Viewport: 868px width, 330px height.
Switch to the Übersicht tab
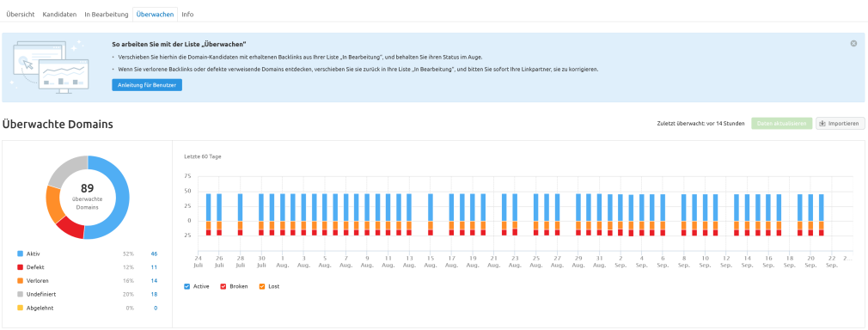(x=21, y=15)
